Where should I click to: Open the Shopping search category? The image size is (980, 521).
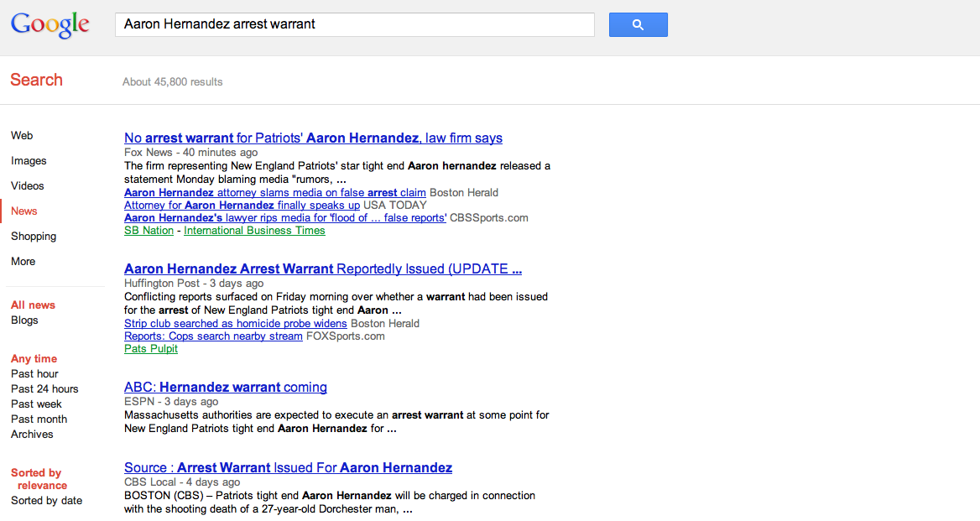(34, 237)
